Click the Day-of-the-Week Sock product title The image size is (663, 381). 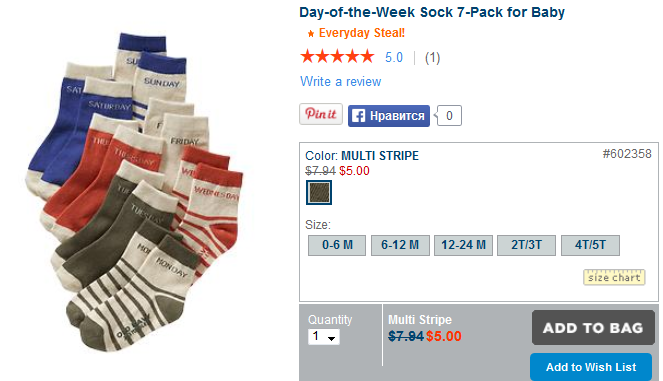click(432, 12)
